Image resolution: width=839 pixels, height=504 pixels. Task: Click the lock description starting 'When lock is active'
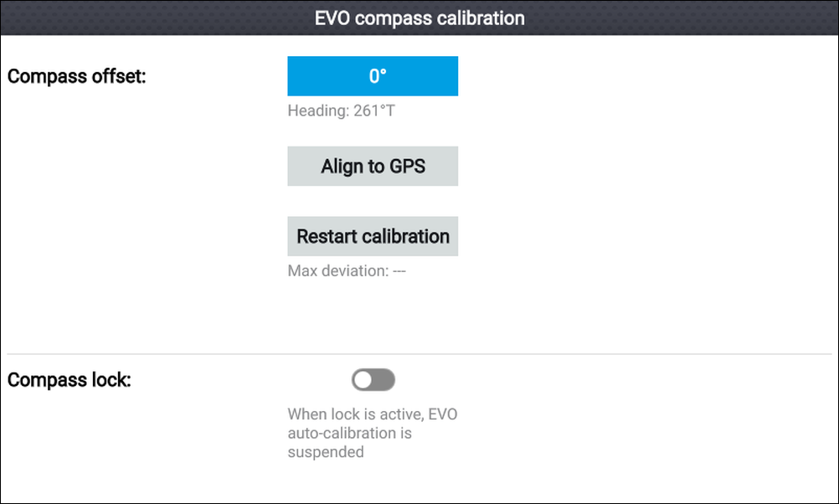[x=373, y=433]
